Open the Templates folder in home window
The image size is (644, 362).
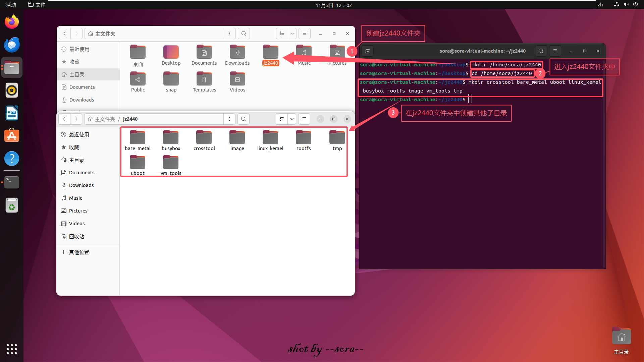(x=204, y=82)
